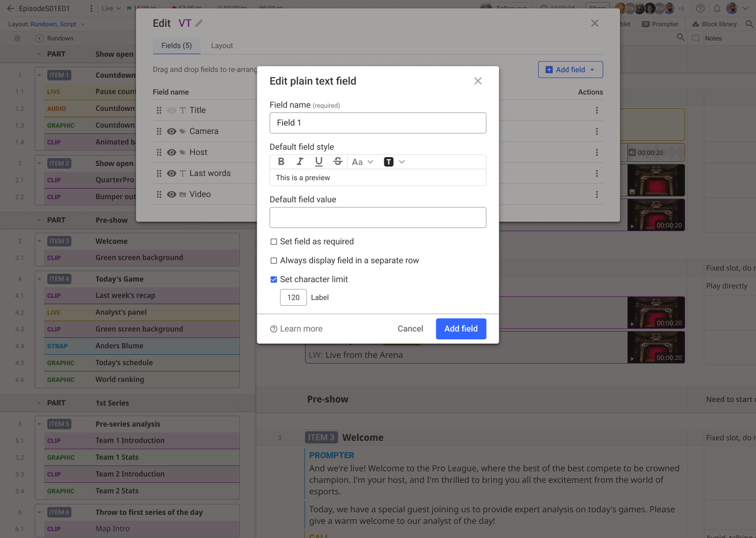The image size is (756, 538).
Task: Collapse ITEM 3 Welcome in the rundown
Action: pyautogui.click(x=39, y=241)
